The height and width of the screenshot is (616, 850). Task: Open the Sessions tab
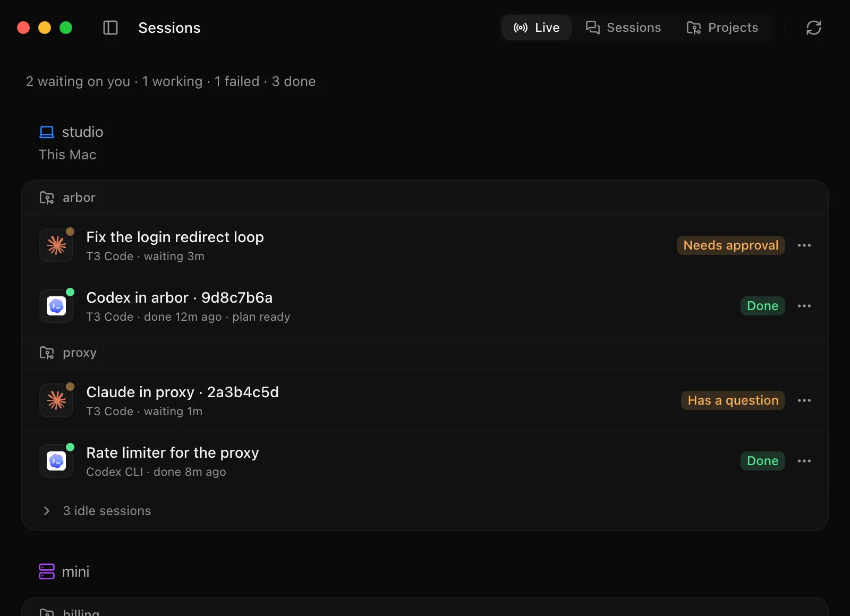click(x=623, y=28)
